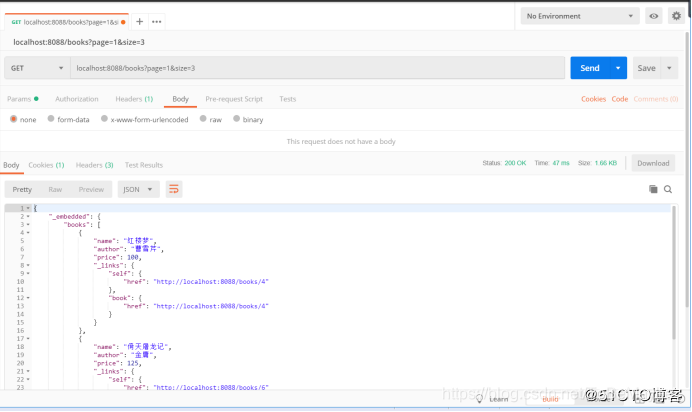
Task: Select the response Body tab
Action: click(11, 165)
